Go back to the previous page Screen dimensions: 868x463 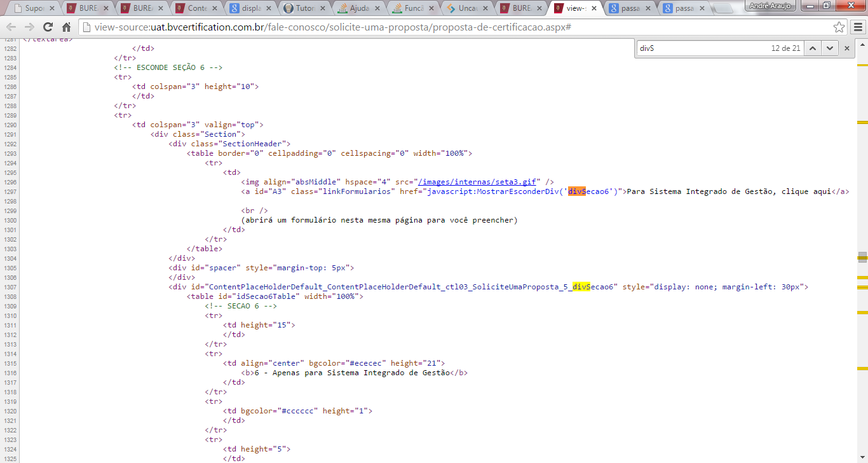(11, 27)
